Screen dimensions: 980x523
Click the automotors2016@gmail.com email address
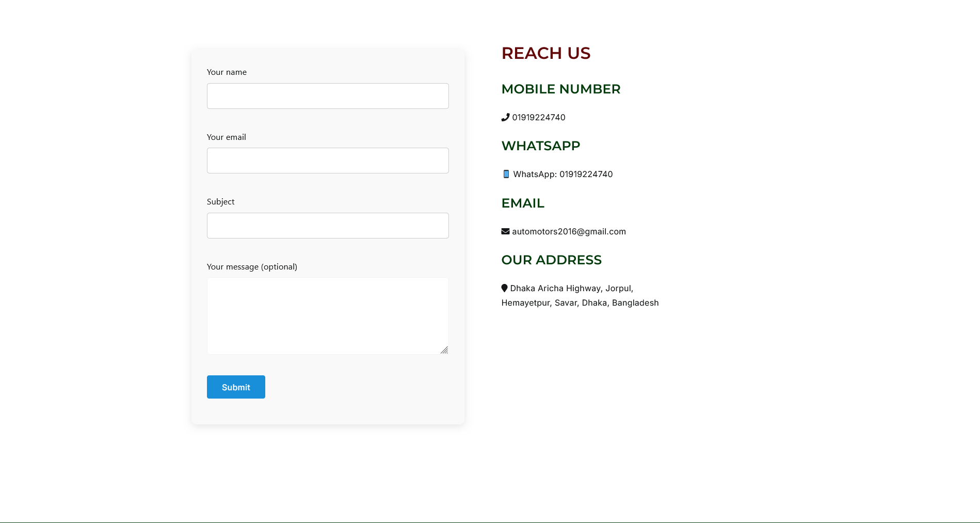[x=569, y=231]
